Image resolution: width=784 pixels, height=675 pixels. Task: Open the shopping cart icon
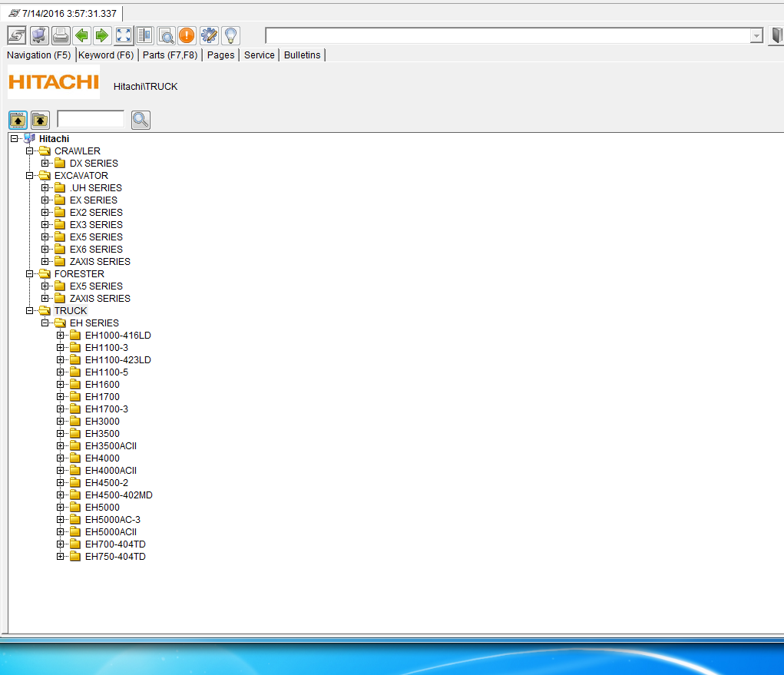[x=39, y=35]
